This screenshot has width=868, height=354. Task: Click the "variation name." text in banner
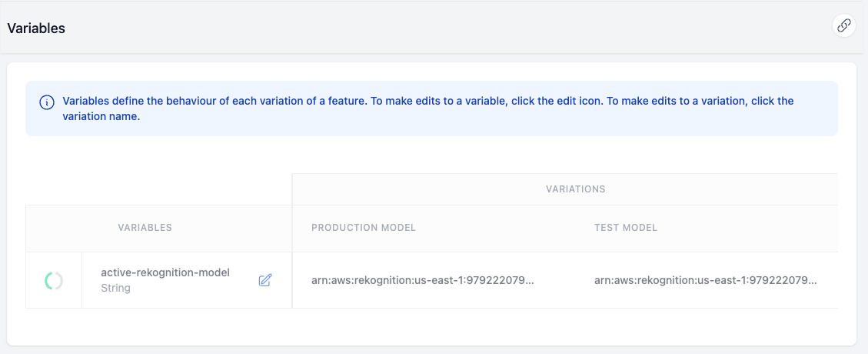[101, 118]
